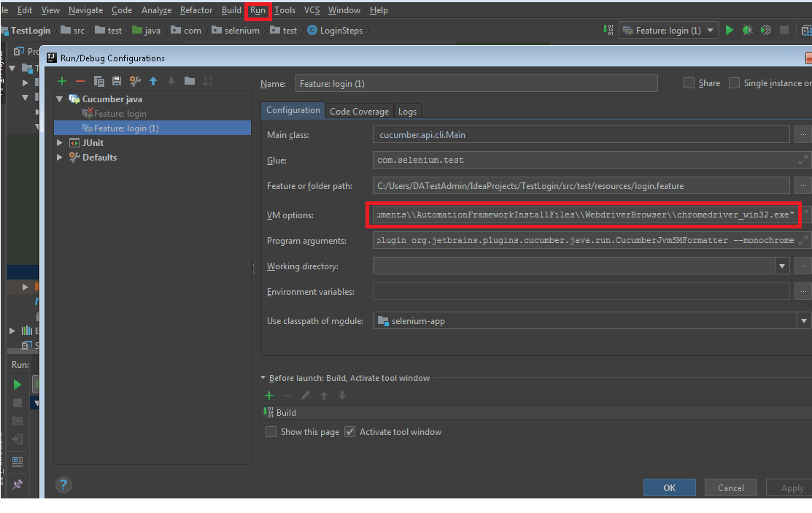Open the Working directory dropdown
Viewport: 812px width, 513px height.
pos(781,266)
